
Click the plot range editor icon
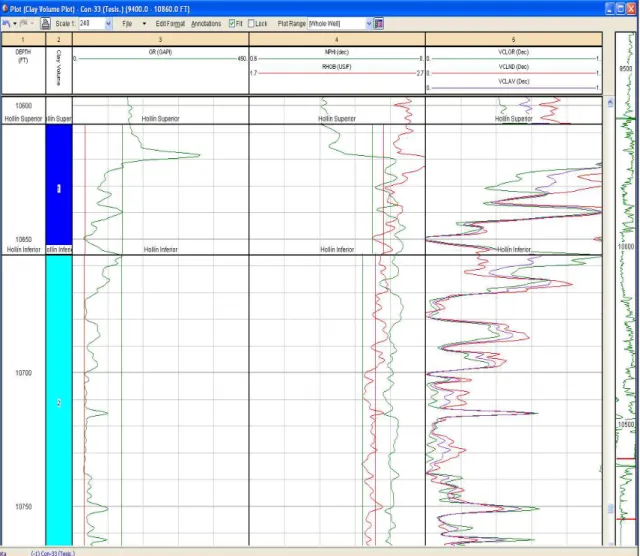(379, 24)
